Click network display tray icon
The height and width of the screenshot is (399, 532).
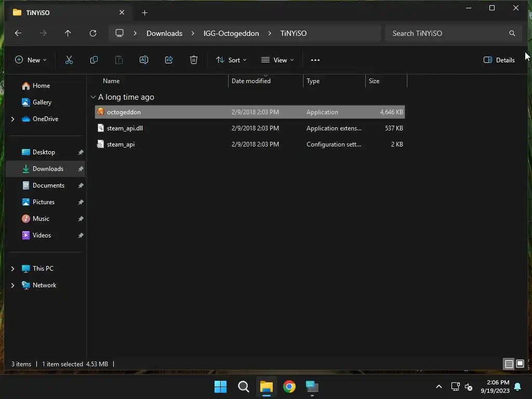click(x=455, y=387)
